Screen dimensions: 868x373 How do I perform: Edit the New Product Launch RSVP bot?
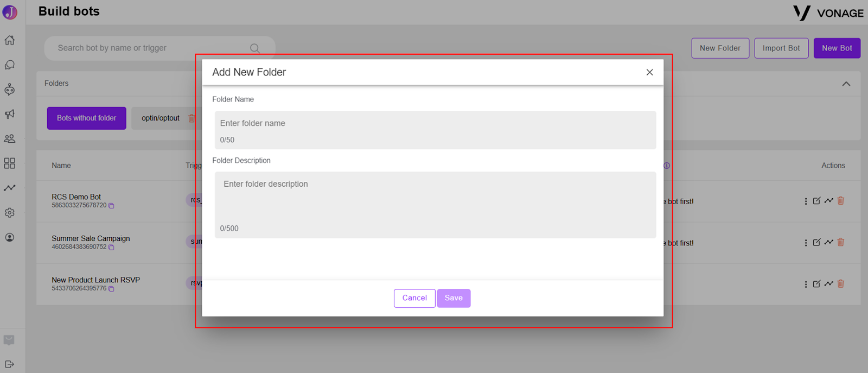pos(816,284)
